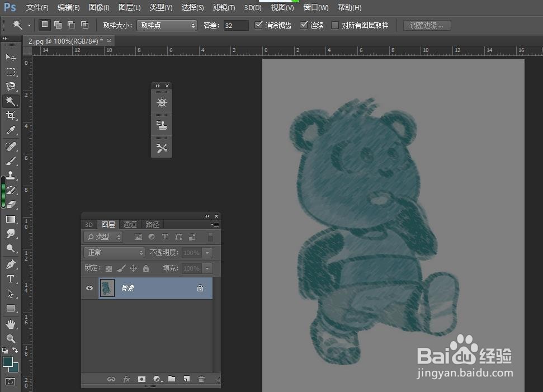Toggle Quick Mask mode
This screenshot has height=392, width=543.
click(x=11, y=381)
